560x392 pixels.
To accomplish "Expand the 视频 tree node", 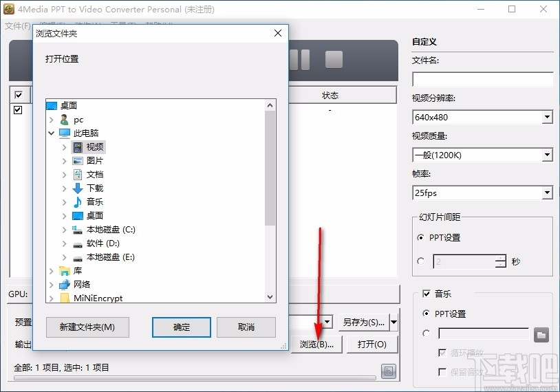I will click(64, 147).
